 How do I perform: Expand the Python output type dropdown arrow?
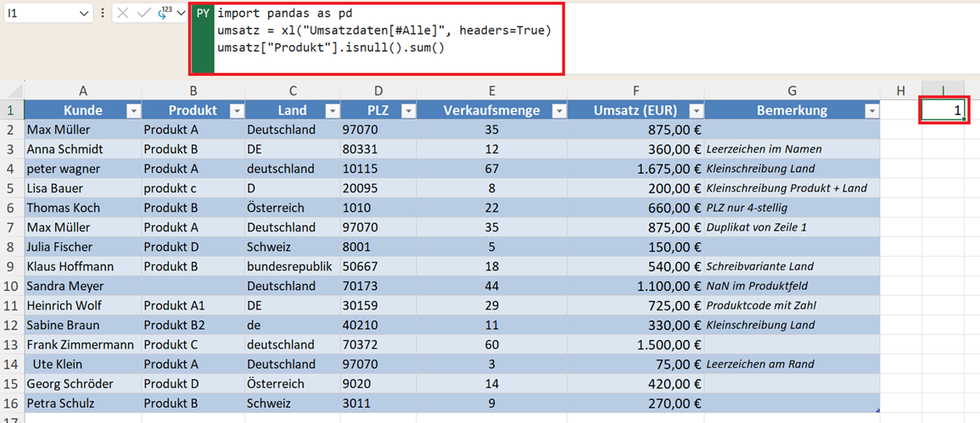[180, 14]
